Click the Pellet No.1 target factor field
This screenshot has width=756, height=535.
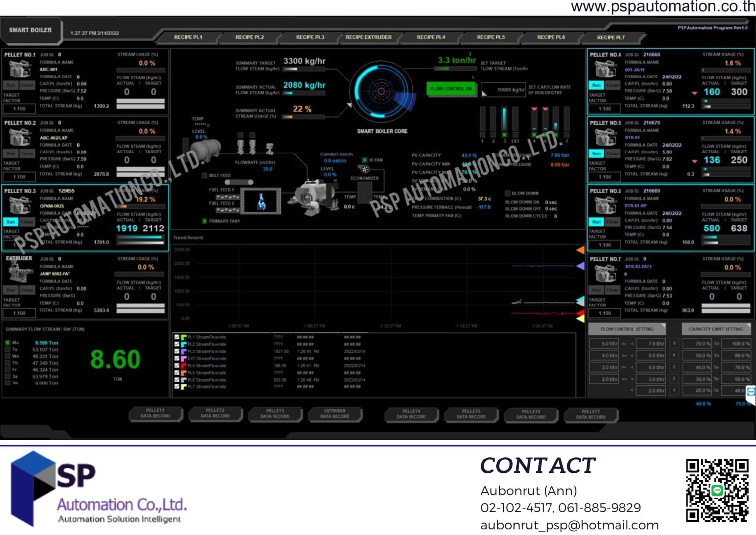[x=19, y=109]
